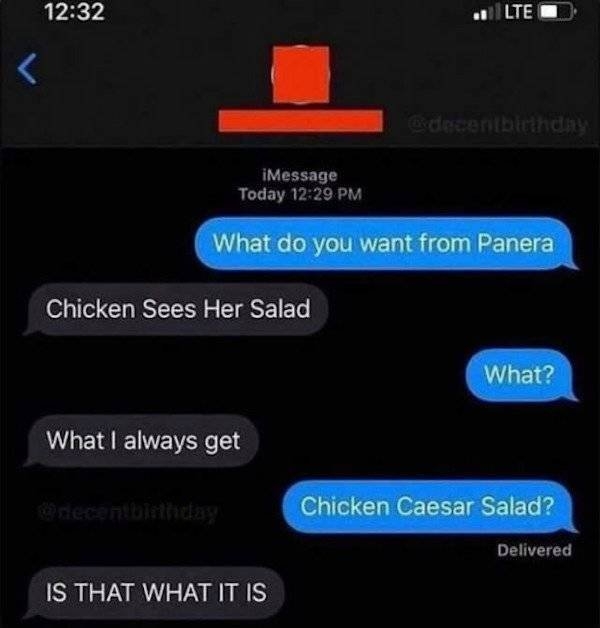Tap the LTE network indicator
This screenshot has width=600, height=628.
(518, 12)
